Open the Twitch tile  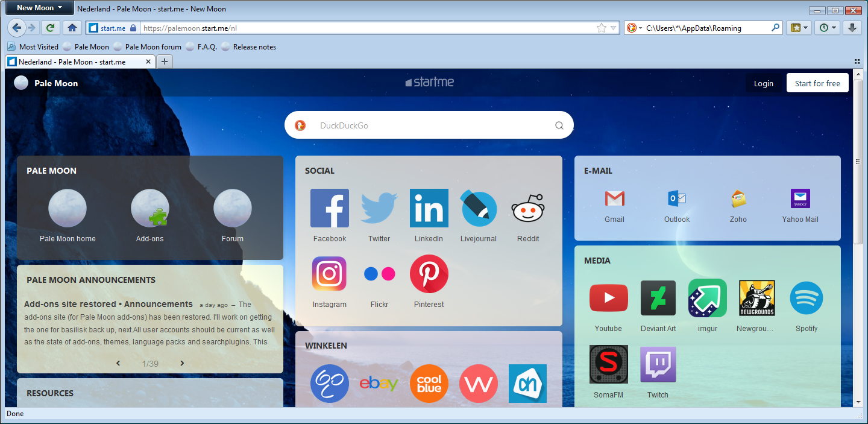pyautogui.click(x=658, y=364)
